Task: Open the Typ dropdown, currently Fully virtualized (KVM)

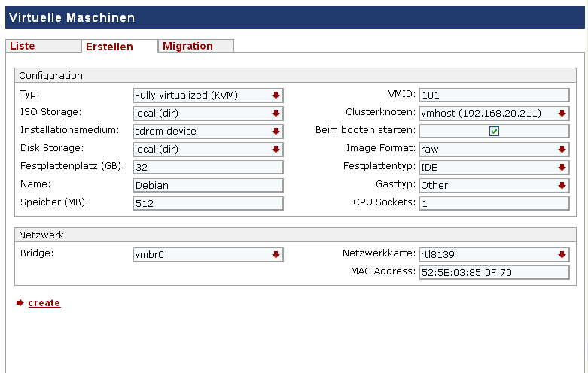Action: 208,95
